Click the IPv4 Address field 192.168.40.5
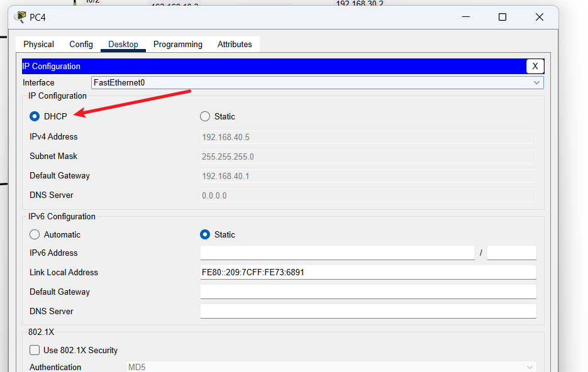Screen dimensions: 588x372 click(x=369, y=137)
